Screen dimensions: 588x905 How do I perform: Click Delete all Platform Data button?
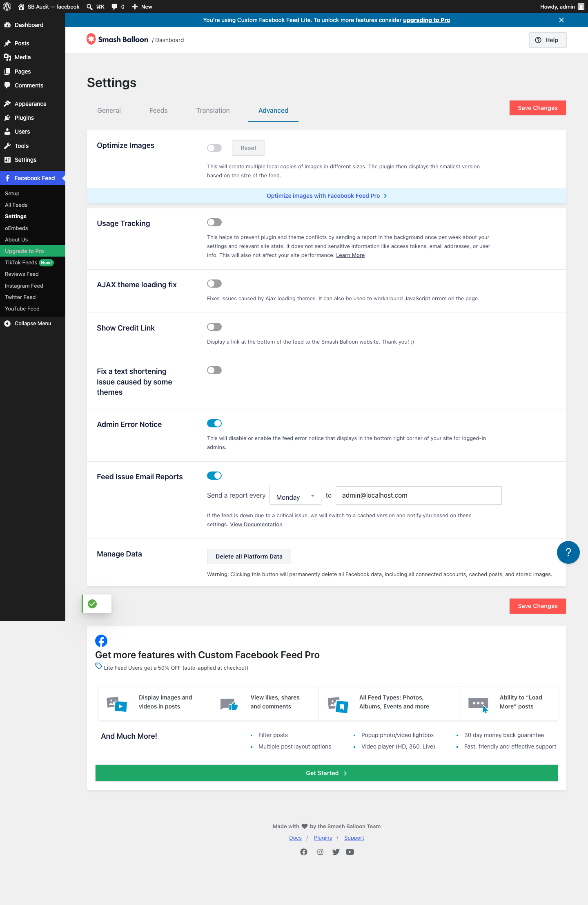(249, 556)
